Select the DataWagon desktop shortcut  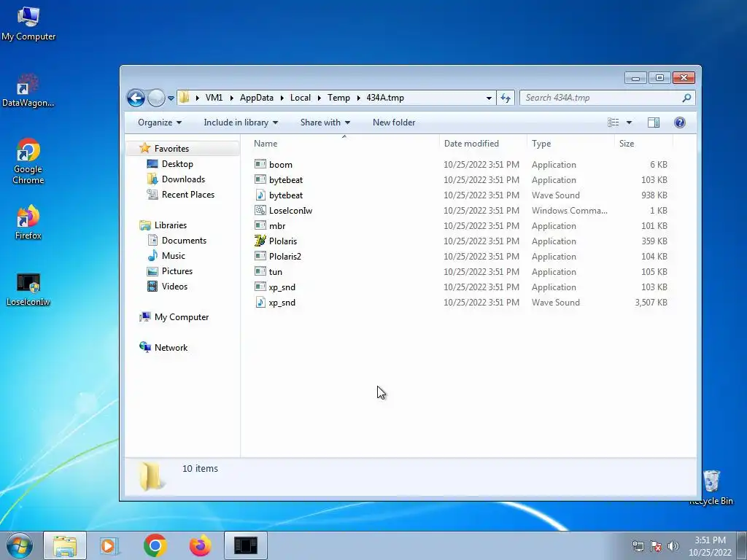[x=28, y=90]
